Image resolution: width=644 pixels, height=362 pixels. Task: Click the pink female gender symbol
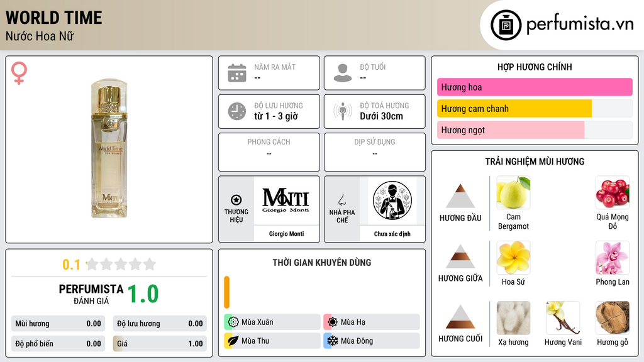[x=19, y=73]
